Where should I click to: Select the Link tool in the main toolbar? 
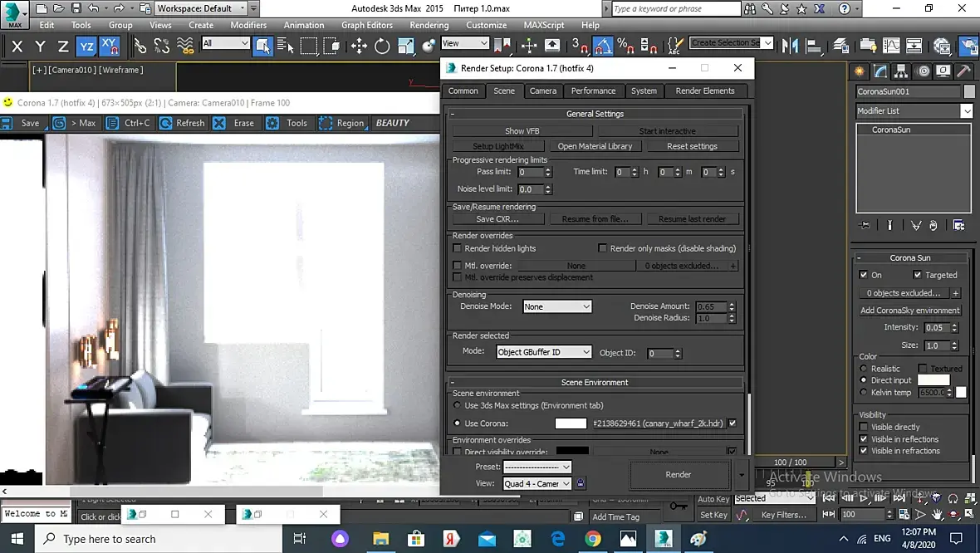(140, 46)
